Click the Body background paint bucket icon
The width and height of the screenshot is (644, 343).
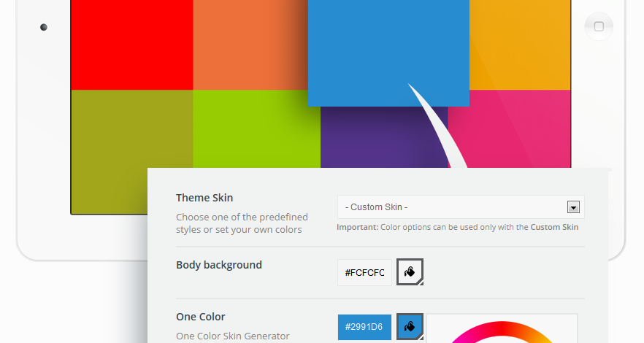click(x=410, y=271)
